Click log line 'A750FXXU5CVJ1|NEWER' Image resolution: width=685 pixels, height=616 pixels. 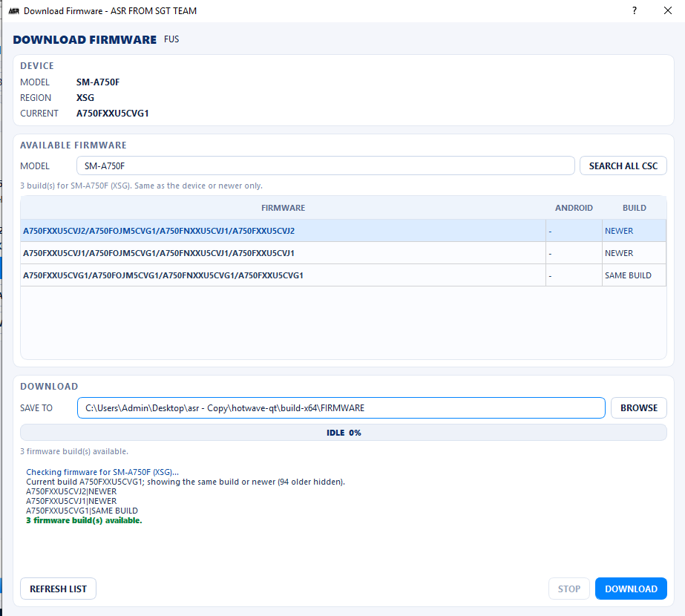tap(71, 501)
